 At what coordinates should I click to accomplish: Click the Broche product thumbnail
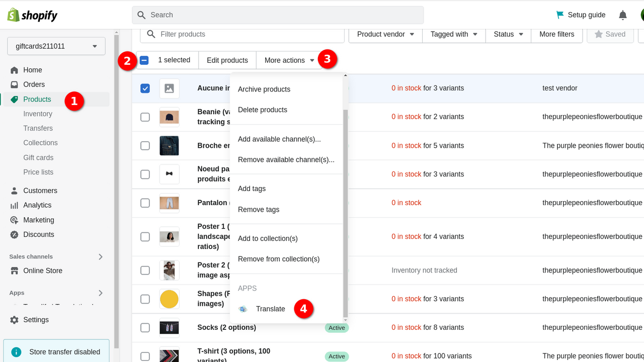[x=170, y=145]
